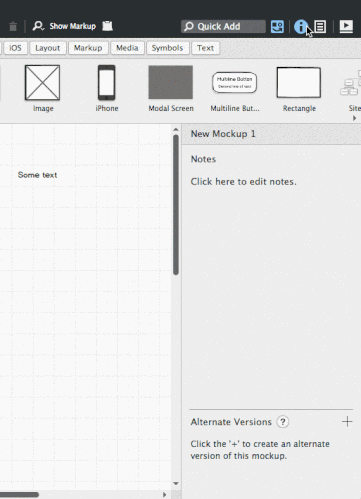Screen dimensions: 361x499
Task: Pick the Multiline Button control
Action: (234, 82)
